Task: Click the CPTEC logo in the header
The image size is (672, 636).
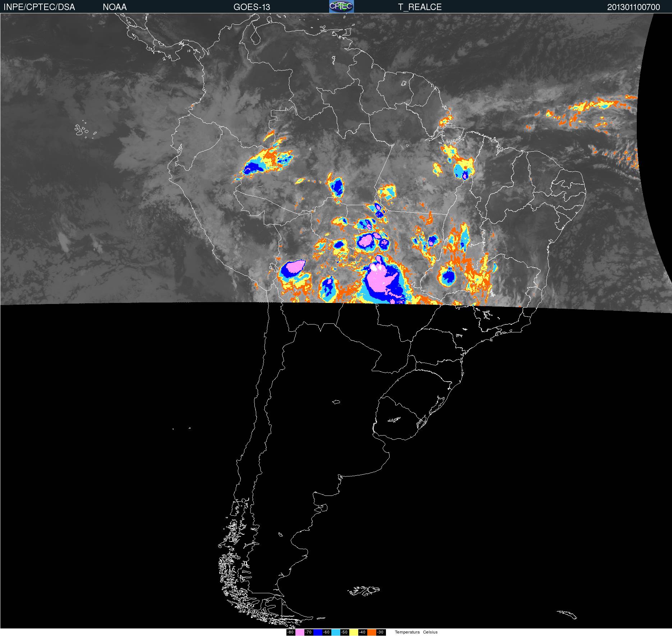Action: (x=341, y=6)
